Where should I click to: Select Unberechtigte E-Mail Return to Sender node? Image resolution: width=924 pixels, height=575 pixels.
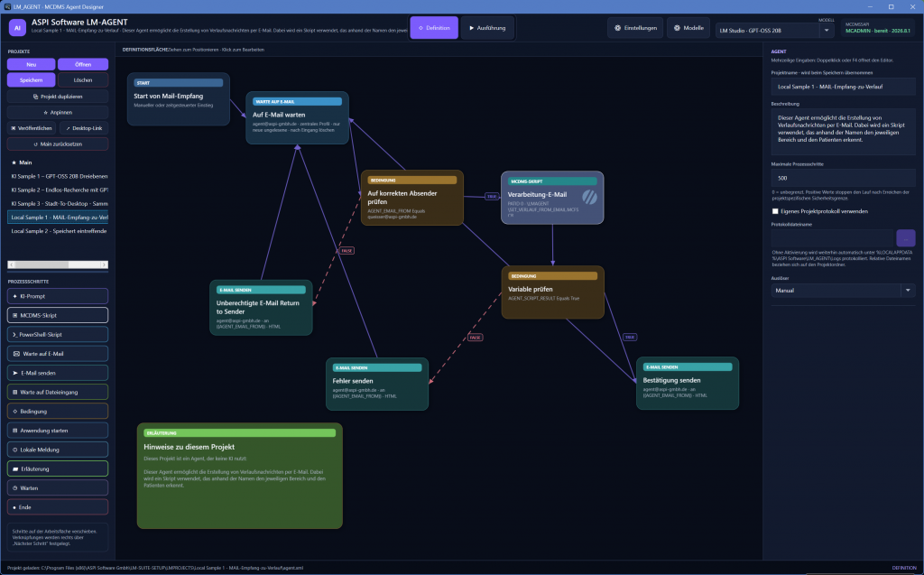click(261, 308)
